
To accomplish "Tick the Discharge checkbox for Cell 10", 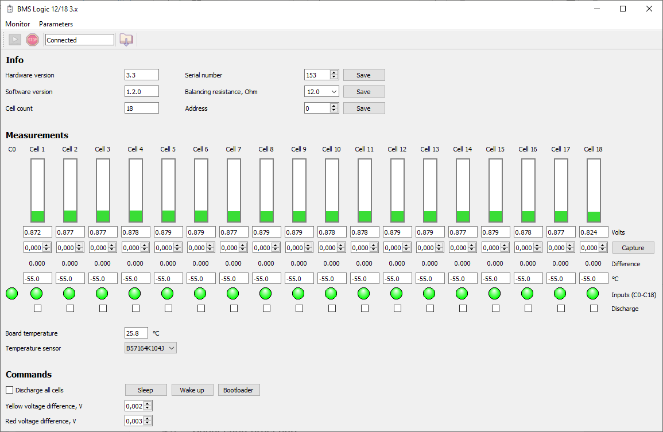I will [332, 309].
